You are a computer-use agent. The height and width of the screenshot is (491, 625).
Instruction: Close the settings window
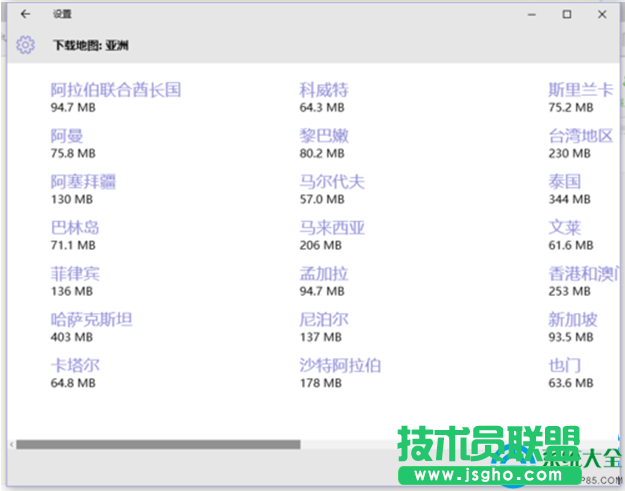click(x=602, y=15)
